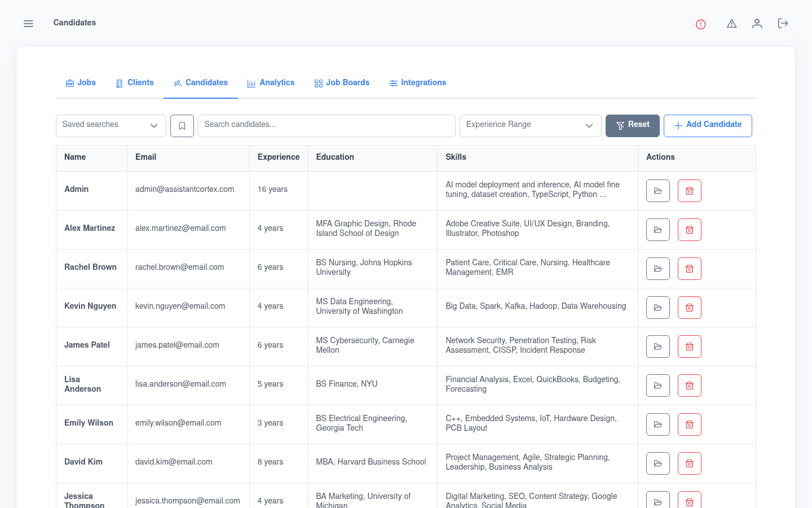Open David Kim's candidate folder

658,463
